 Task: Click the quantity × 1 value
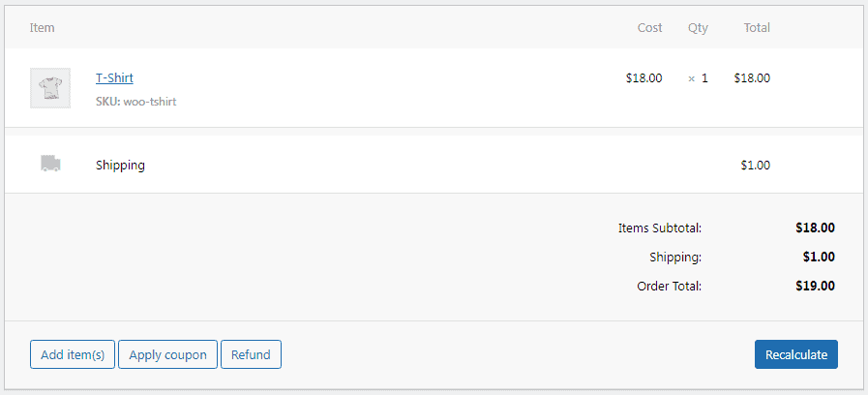coord(698,78)
